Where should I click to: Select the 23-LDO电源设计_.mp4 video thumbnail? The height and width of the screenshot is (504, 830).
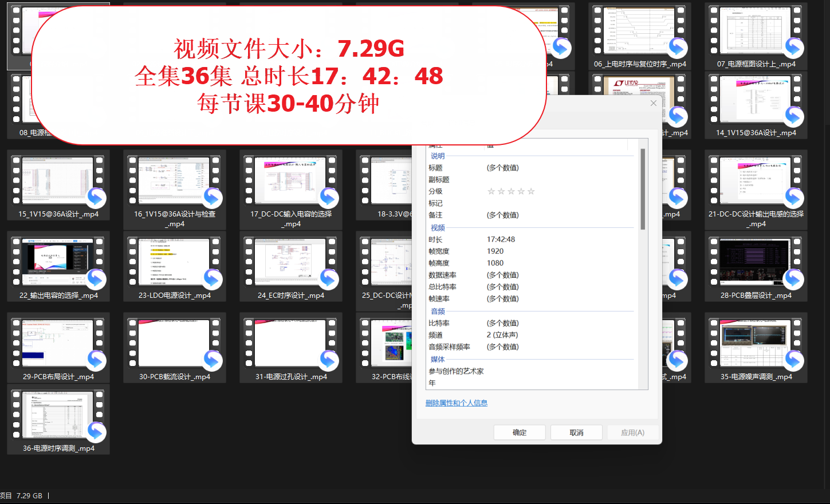tap(174, 262)
